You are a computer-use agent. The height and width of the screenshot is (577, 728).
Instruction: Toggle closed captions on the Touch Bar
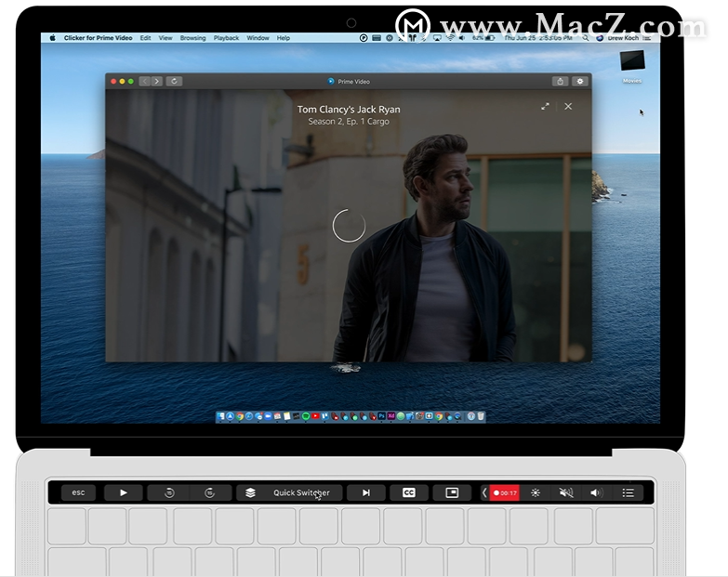(408, 492)
